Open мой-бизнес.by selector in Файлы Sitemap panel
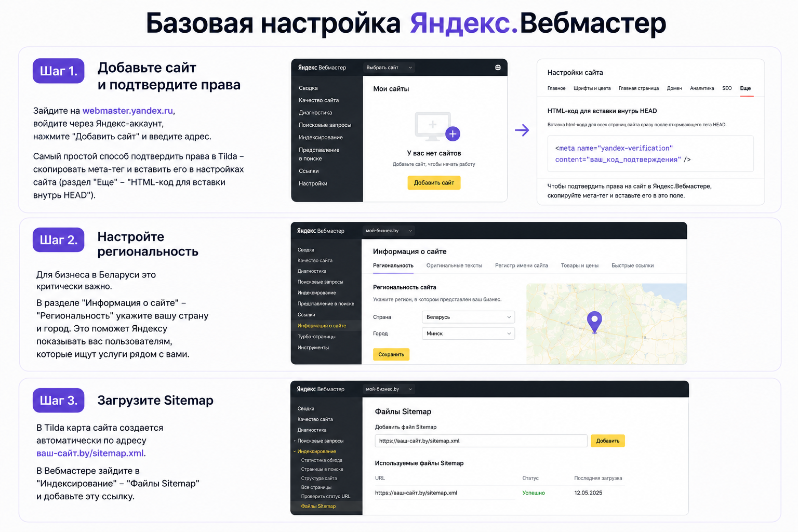Screen dimensions: 798x532 click(x=389, y=389)
